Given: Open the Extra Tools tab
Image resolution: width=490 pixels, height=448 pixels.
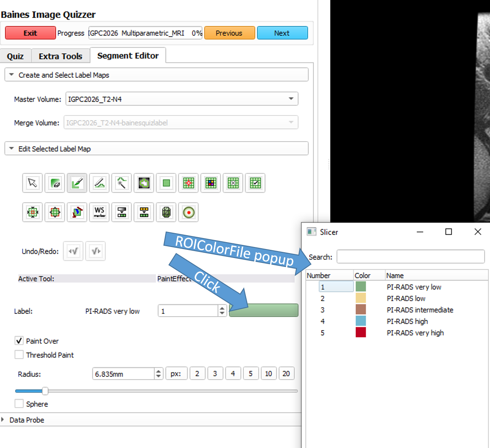Looking at the screenshot, I should click(x=60, y=56).
